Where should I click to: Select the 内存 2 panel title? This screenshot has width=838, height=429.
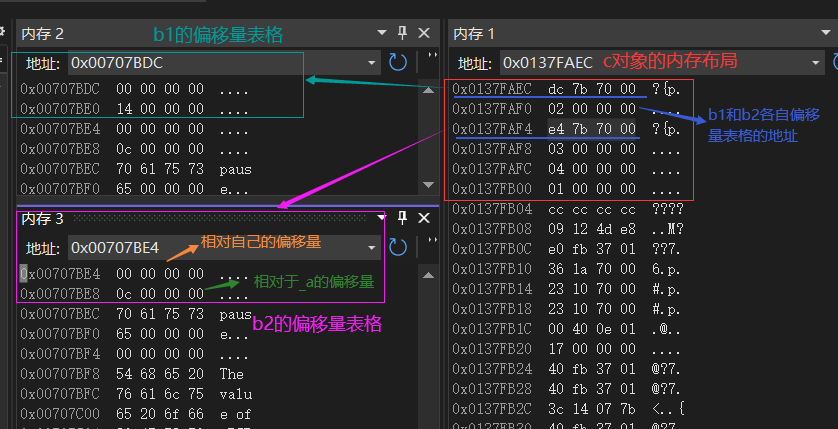42,34
